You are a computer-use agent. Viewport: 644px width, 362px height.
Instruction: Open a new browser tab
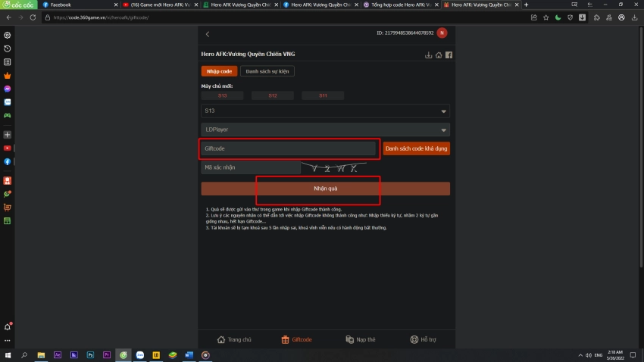pos(526,5)
